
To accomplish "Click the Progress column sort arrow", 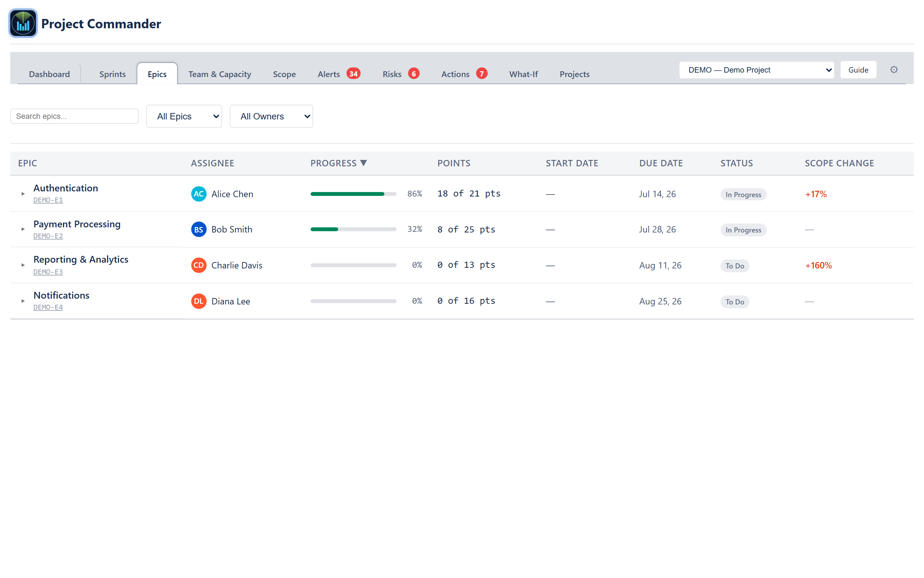I will coord(364,163).
